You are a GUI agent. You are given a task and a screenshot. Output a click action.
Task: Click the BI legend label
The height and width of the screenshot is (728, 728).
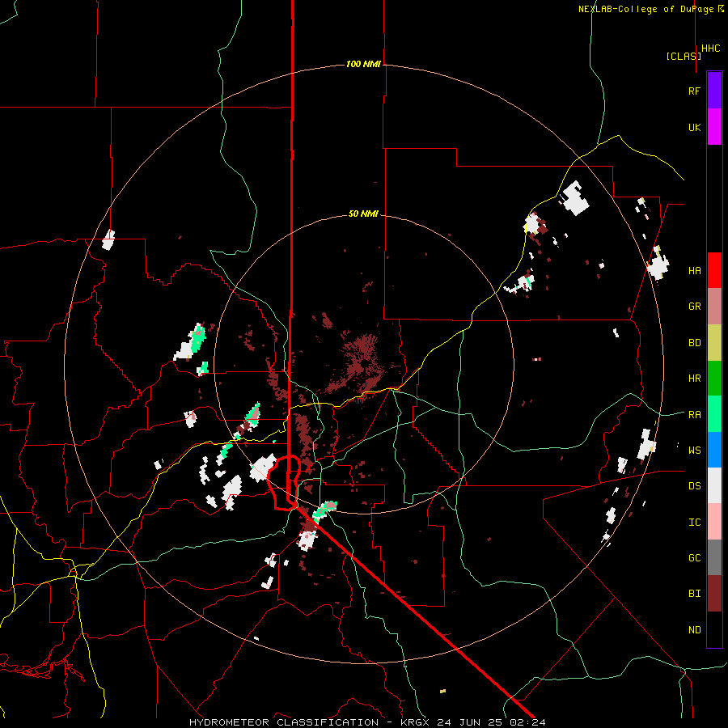pyautogui.click(x=694, y=594)
